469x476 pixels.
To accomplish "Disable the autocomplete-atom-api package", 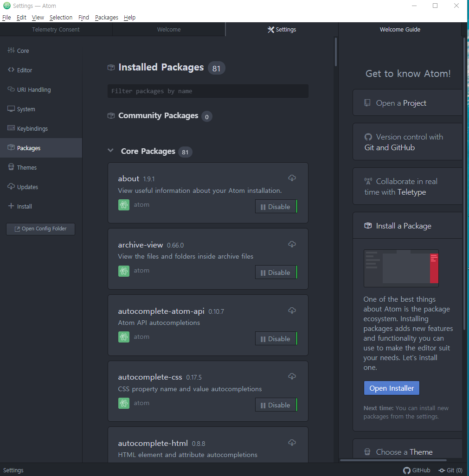I will [276, 338].
